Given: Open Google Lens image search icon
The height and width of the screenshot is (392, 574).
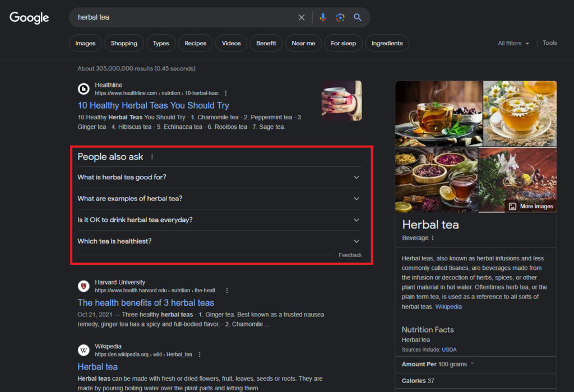Looking at the screenshot, I should click(340, 17).
